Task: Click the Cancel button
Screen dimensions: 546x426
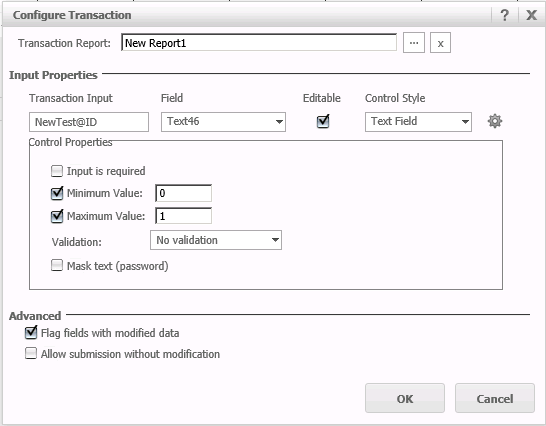Action: (x=494, y=398)
